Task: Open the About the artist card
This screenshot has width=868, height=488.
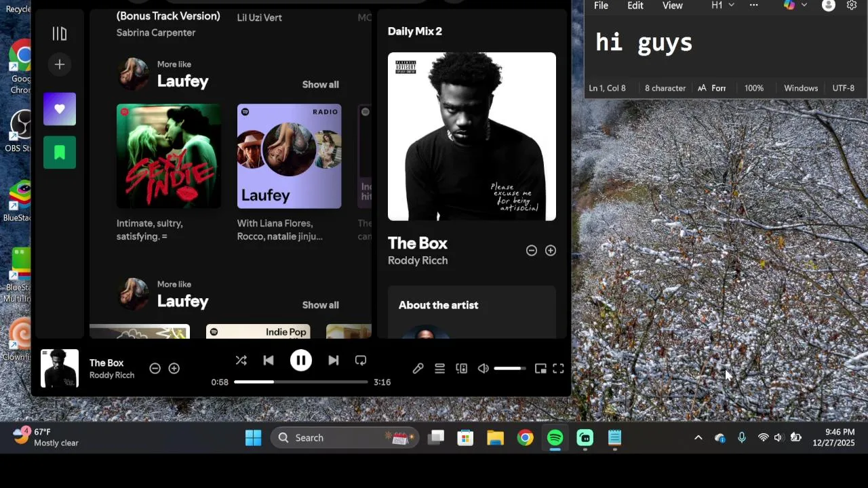Action: (472, 312)
